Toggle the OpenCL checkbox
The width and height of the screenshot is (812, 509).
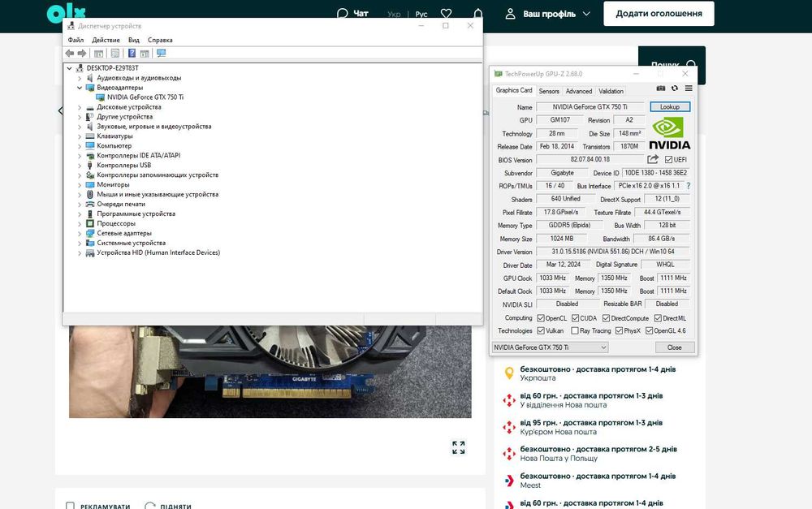(541, 318)
